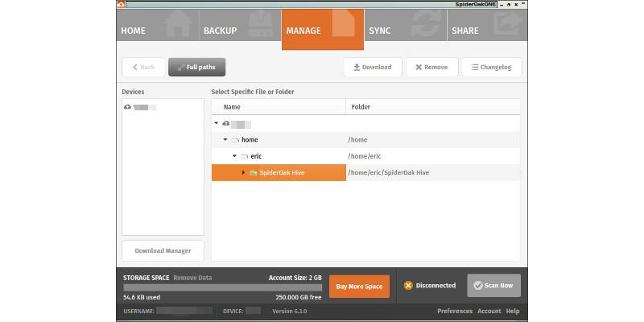Collapse the home folder
The image size is (644, 322).
[x=225, y=139]
